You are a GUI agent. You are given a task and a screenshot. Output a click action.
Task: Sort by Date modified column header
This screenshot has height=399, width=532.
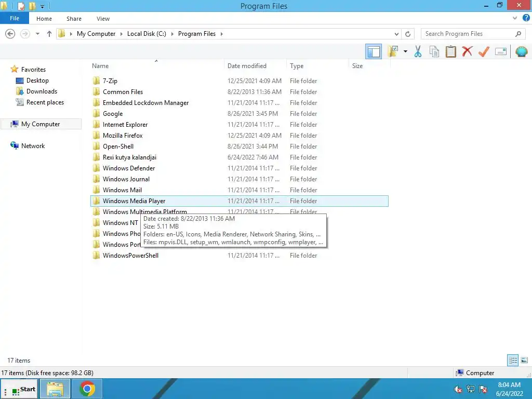pyautogui.click(x=247, y=66)
